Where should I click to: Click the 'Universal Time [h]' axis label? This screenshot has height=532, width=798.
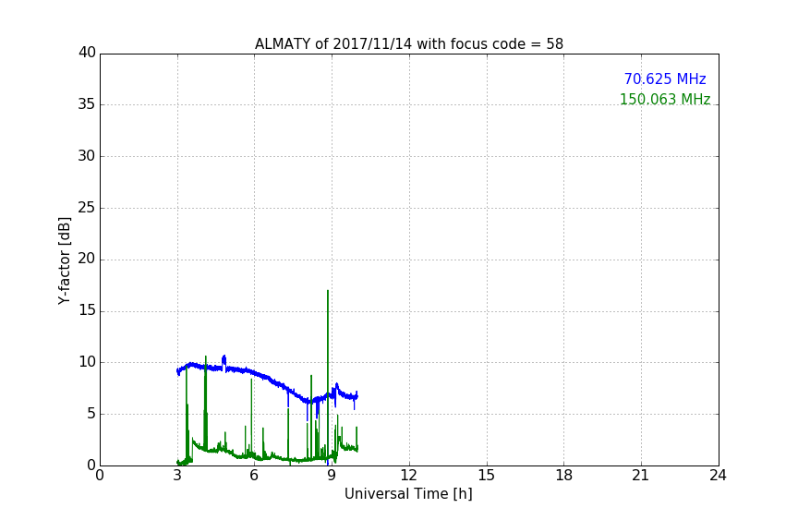pos(408,494)
